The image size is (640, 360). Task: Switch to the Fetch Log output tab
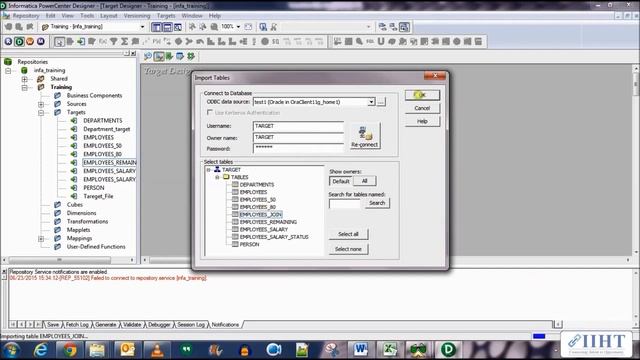[77, 324]
